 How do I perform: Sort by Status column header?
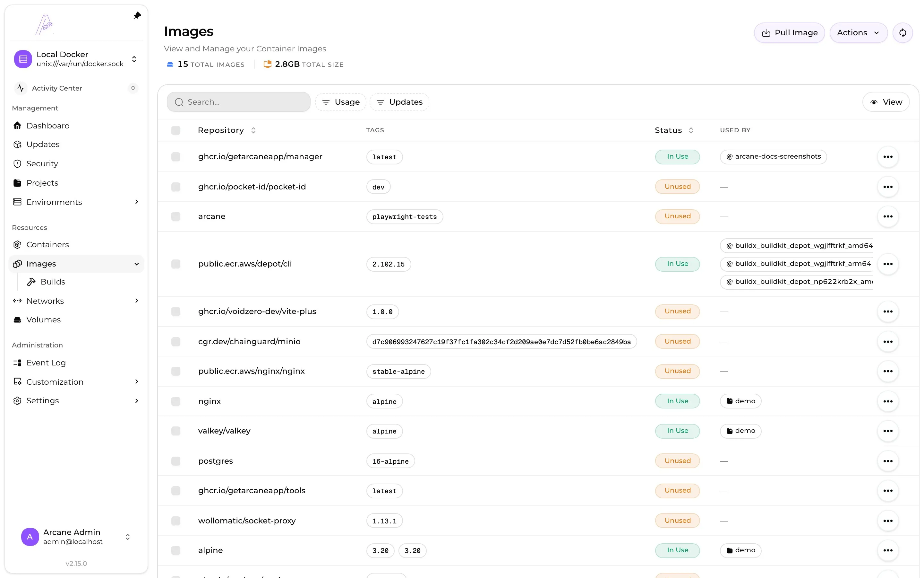point(674,130)
